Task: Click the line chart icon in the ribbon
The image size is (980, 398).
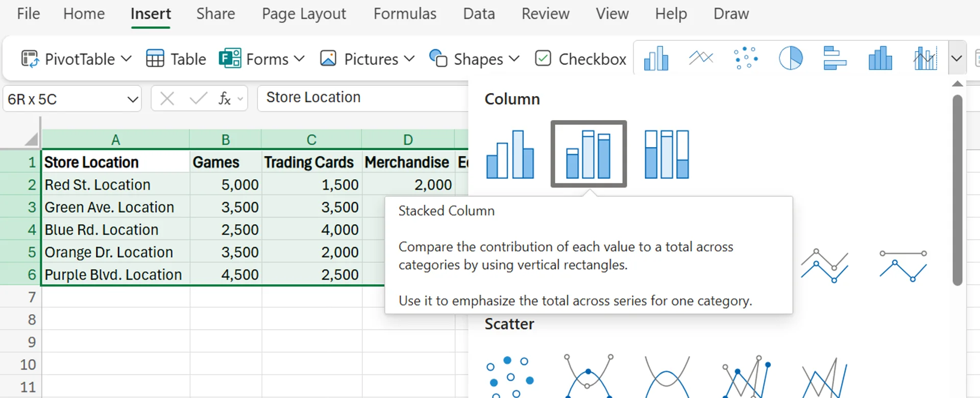Action: tap(701, 58)
